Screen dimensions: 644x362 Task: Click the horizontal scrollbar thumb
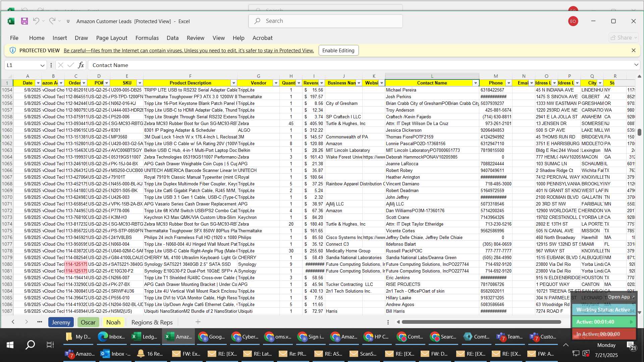(x=481, y=322)
